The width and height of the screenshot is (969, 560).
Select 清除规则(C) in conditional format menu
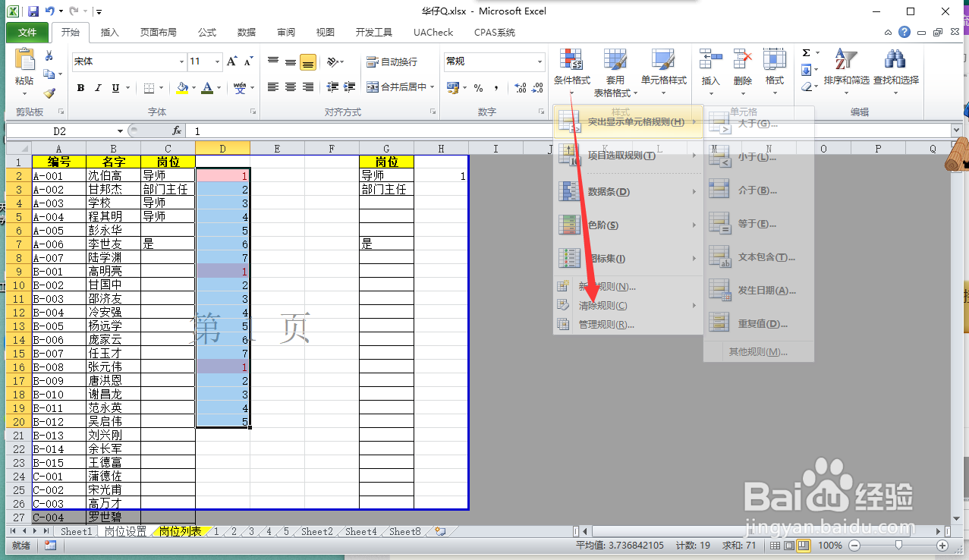click(x=627, y=306)
